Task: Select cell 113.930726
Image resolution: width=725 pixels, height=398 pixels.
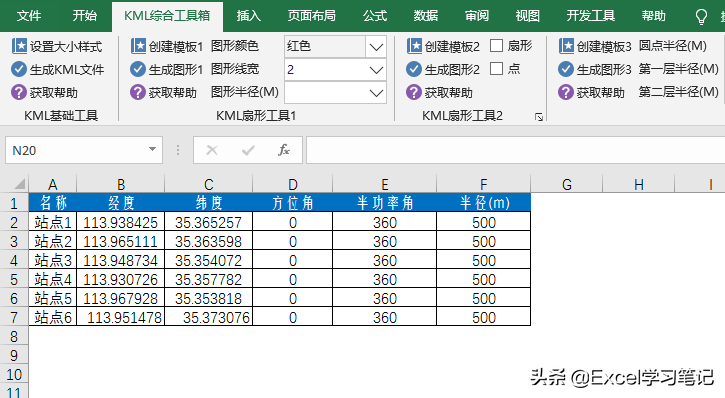Action: point(121,279)
